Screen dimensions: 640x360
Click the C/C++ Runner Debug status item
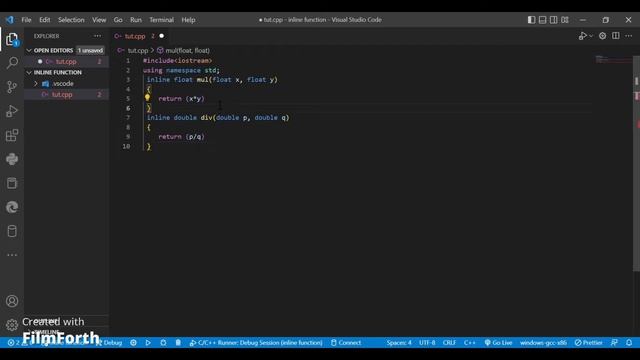tap(256, 343)
